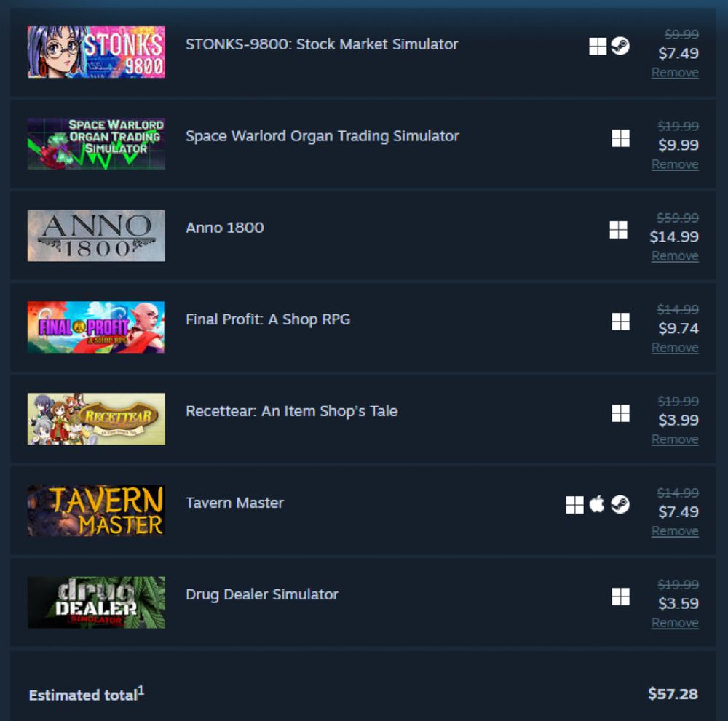The width and height of the screenshot is (728, 721).
Task: Open the Recettear: An Item Shop's Tale title
Action: click(292, 411)
